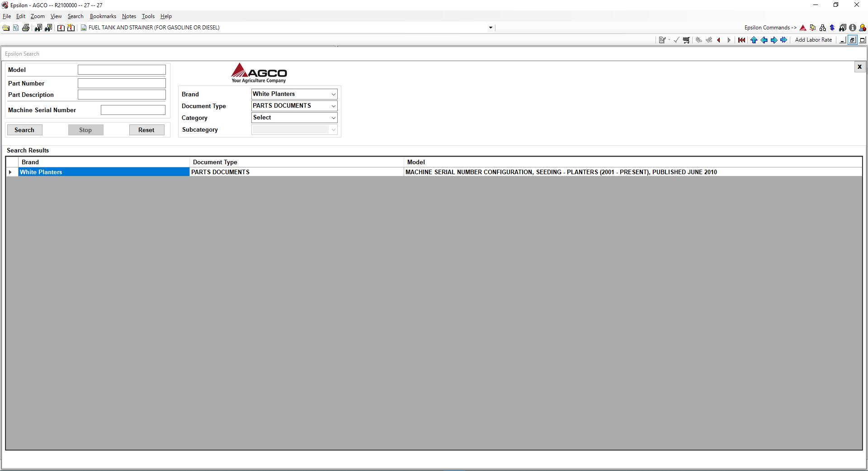Click the binoculars search with number icon
The height and width of the screenshot is (471, 868).
pos(38,28)
